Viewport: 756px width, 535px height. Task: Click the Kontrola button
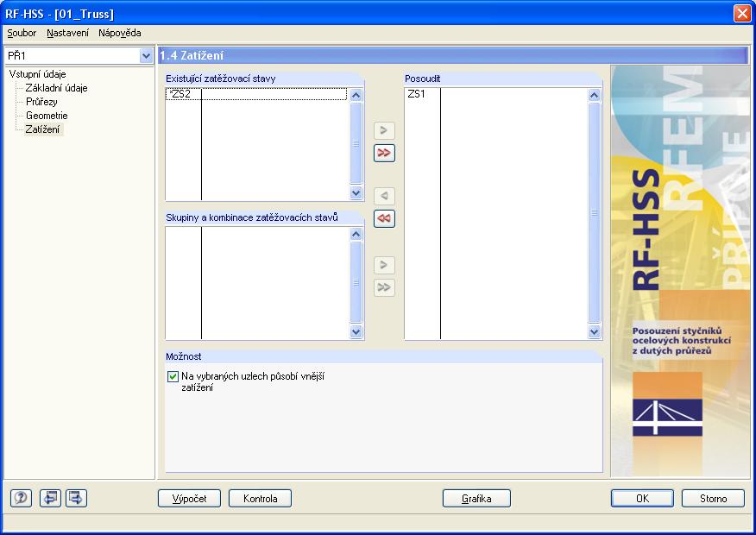tap(261, 499)
